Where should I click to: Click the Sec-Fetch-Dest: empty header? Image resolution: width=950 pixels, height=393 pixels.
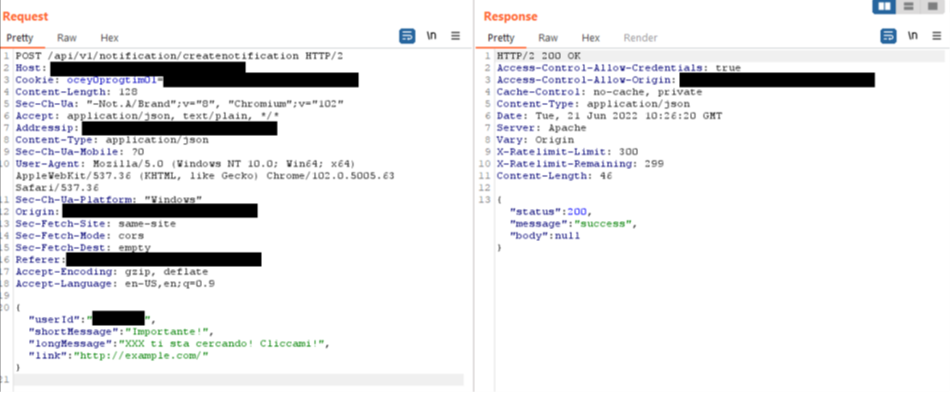pyautogui.click(x=83, y=248)
